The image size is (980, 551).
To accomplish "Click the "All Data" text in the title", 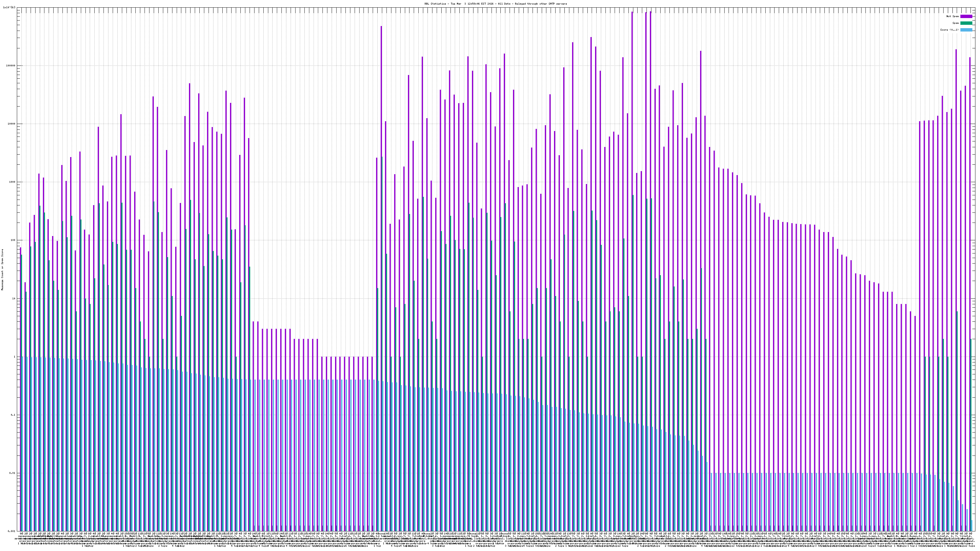I will (x=504, y=4).
